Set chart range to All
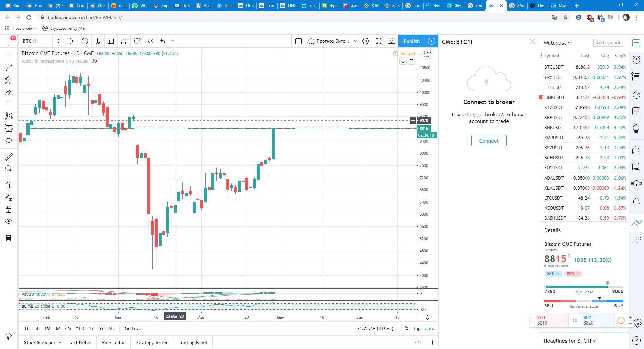 [x=111, y=328]
